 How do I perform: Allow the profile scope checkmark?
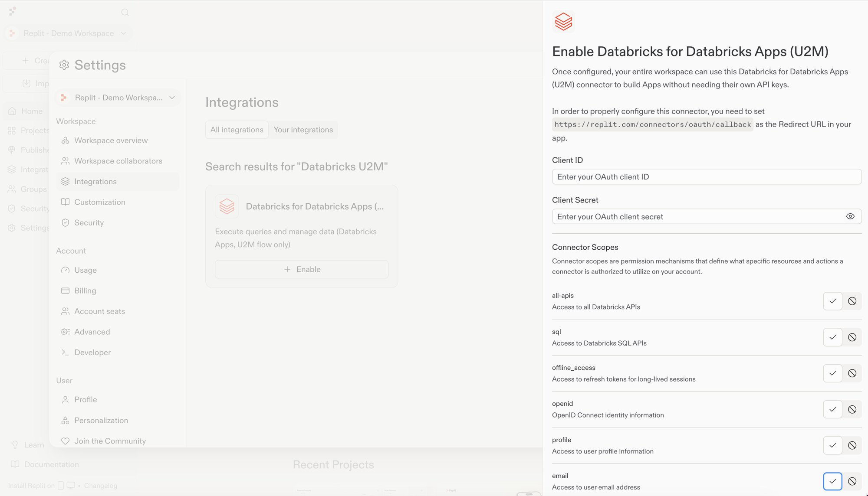832,445
